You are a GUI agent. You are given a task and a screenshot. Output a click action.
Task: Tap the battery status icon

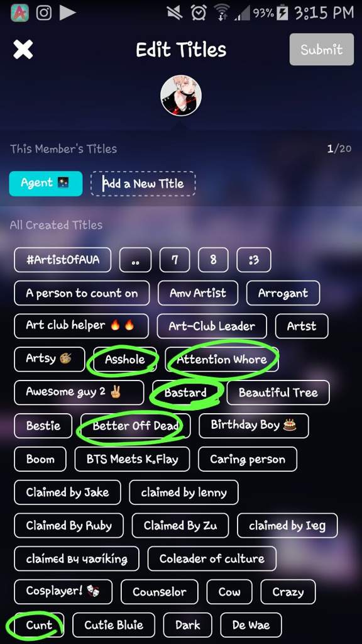[x=282, y=13]
